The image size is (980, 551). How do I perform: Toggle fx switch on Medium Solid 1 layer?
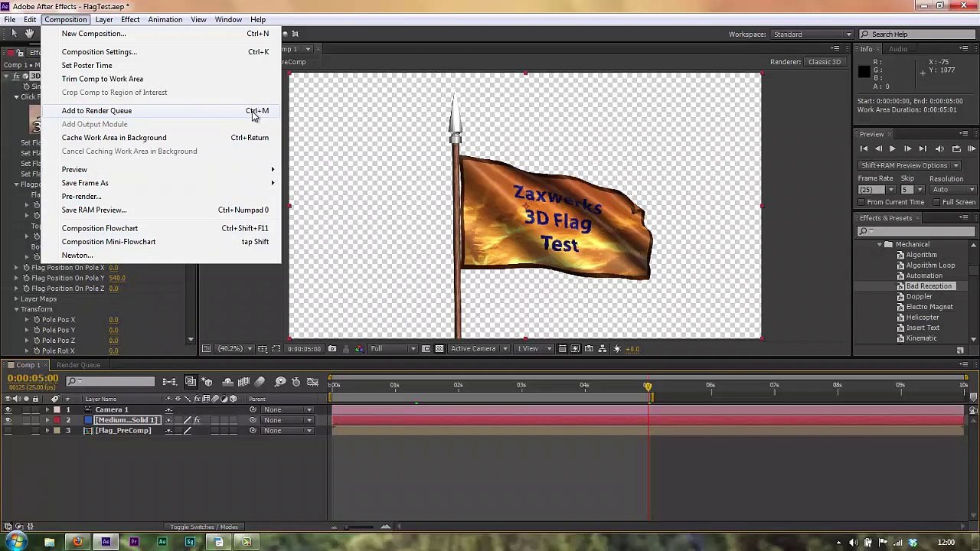pos(197,420)
